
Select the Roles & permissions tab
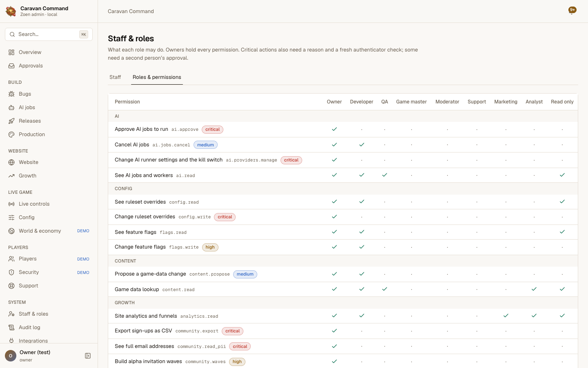[x=157, y=77]
